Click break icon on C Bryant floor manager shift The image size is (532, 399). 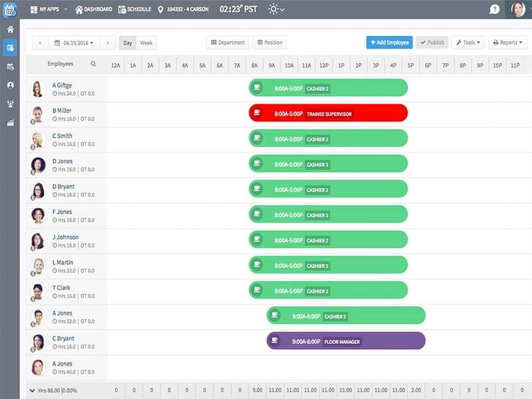point(275,340)
